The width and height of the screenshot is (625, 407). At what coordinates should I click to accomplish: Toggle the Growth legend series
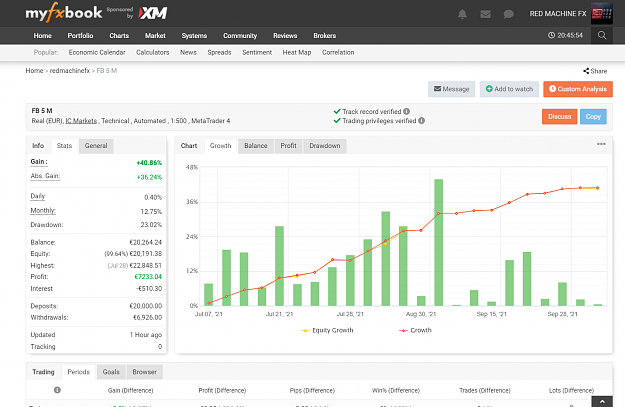pyautogui.click(x=415, y=330)
